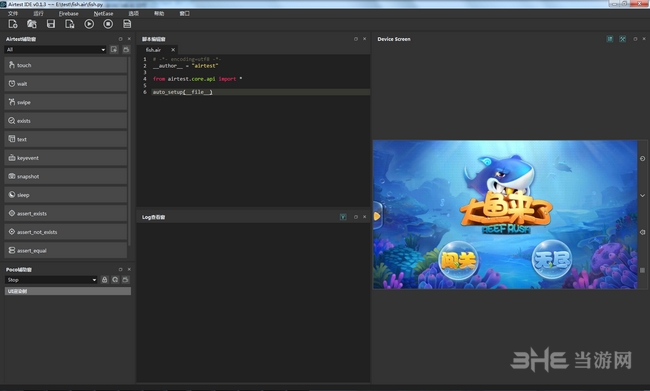Insert an assert_exists command
Viewport: 650px width, 391px height.
pyautogui.click(x=65, y=213)
